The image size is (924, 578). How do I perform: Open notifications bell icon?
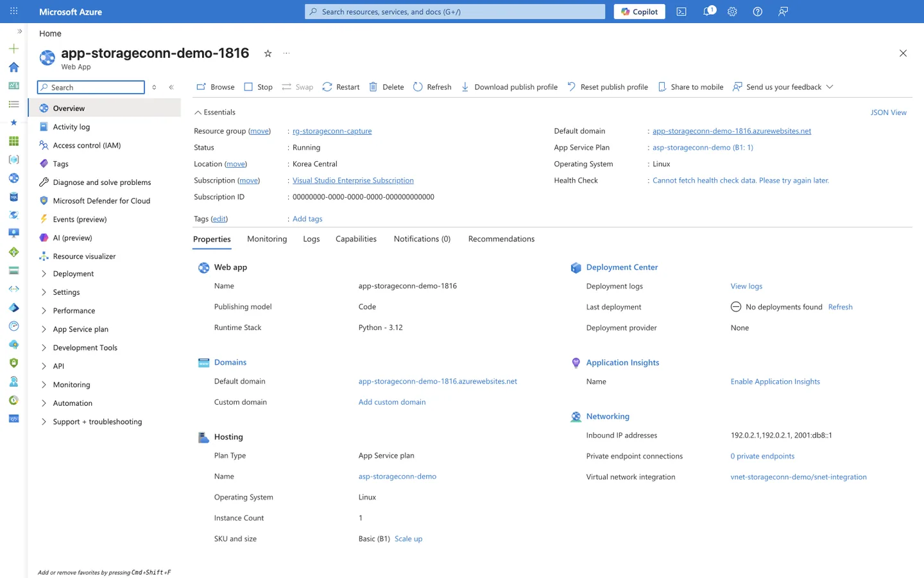click(708, 12)
